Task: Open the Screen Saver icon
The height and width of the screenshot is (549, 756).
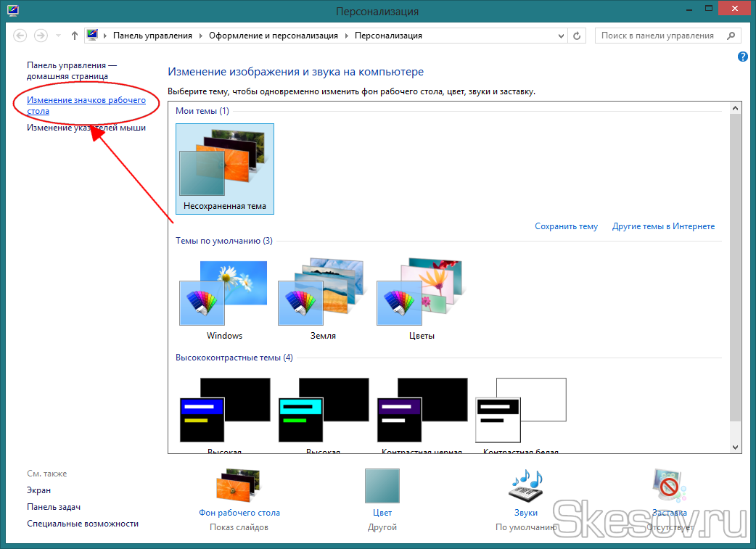Action: 669,486
